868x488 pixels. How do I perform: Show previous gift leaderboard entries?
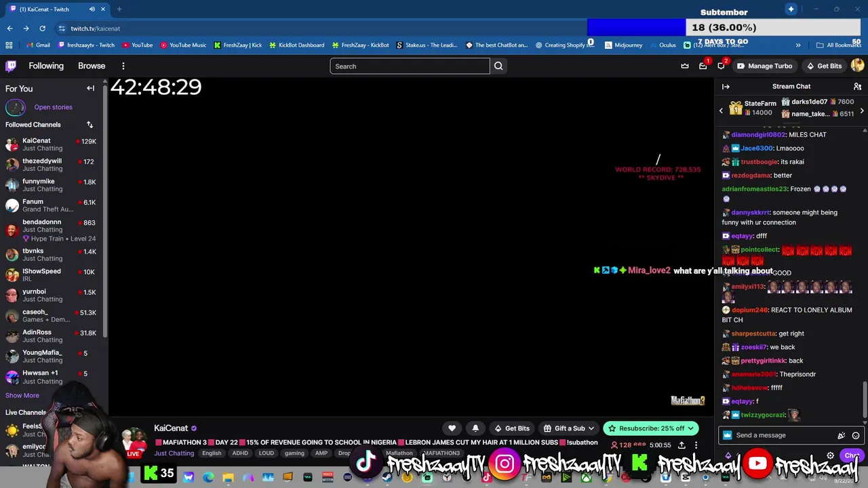721,110
